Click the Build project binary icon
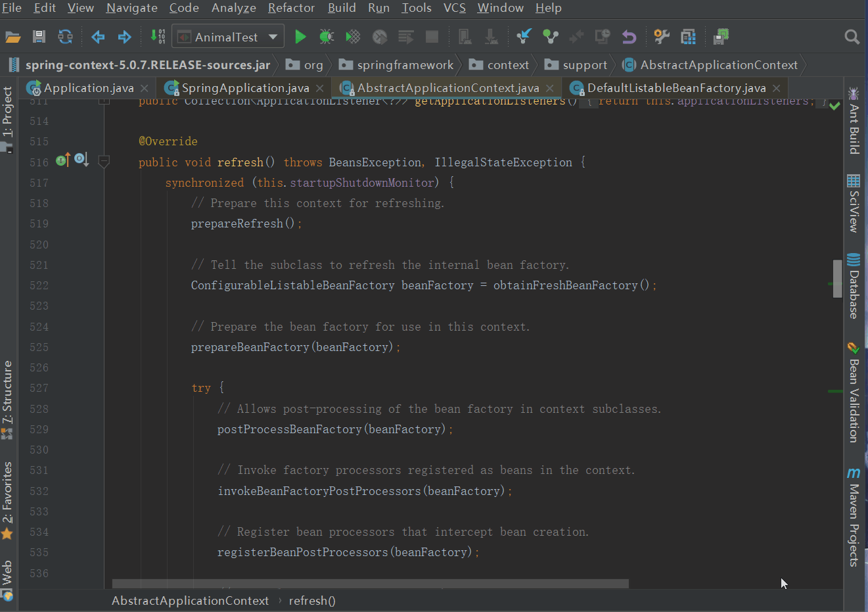 click(158, 36)
